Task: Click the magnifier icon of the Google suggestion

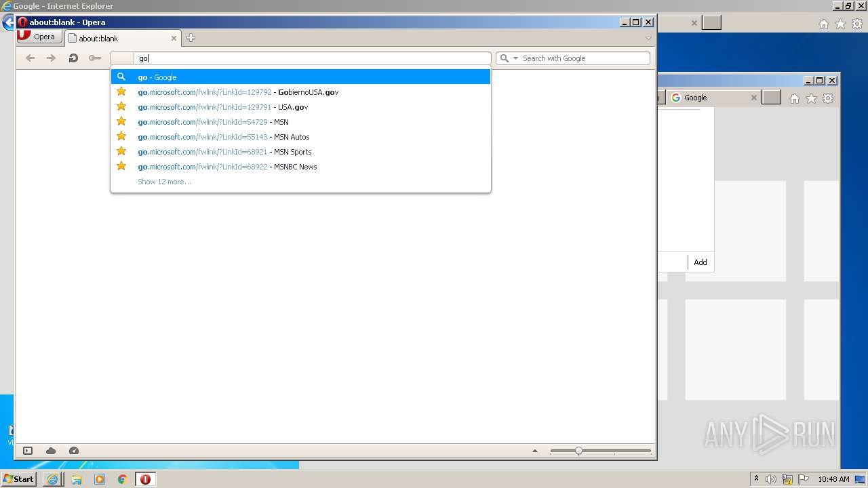Action: point(121,77)
